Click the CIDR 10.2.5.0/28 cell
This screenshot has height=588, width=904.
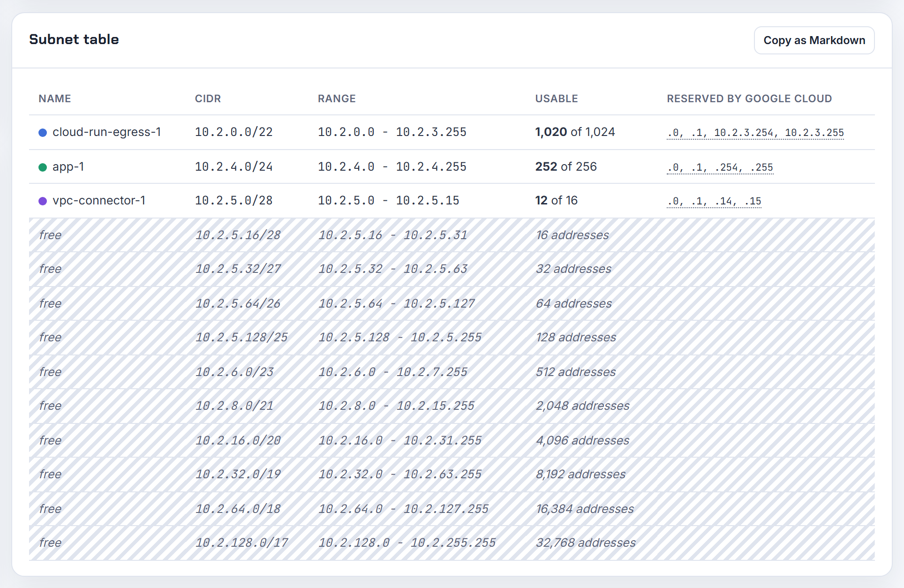(x=234, y=201)
